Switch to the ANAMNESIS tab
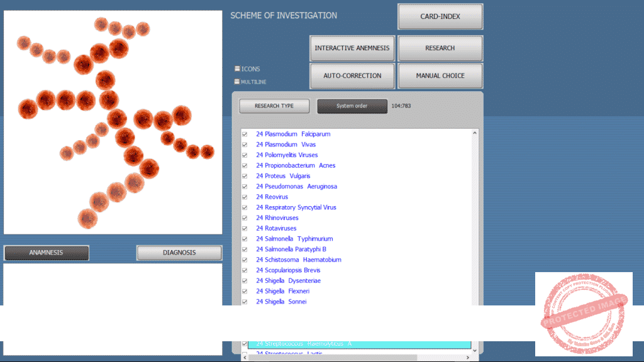The width and height of the screenshot is (644, 362). [x=47, y=253]
